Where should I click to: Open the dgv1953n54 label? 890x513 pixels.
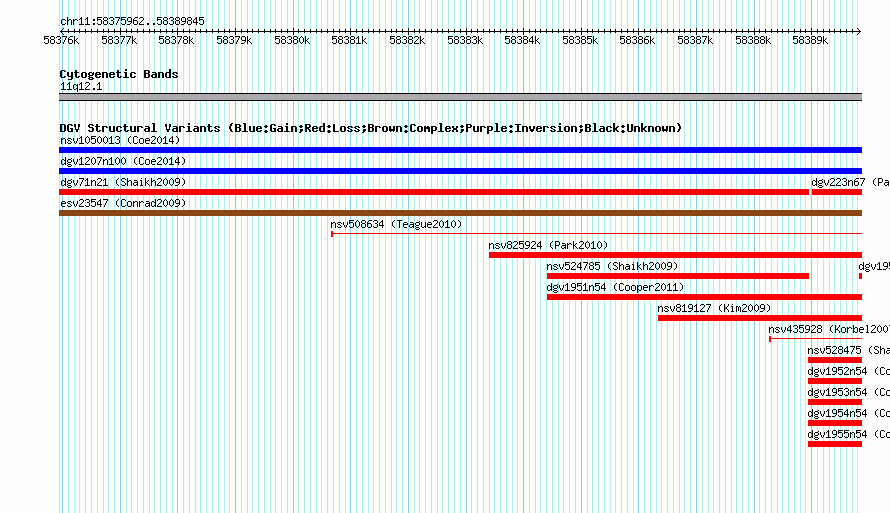pos(849,392)
